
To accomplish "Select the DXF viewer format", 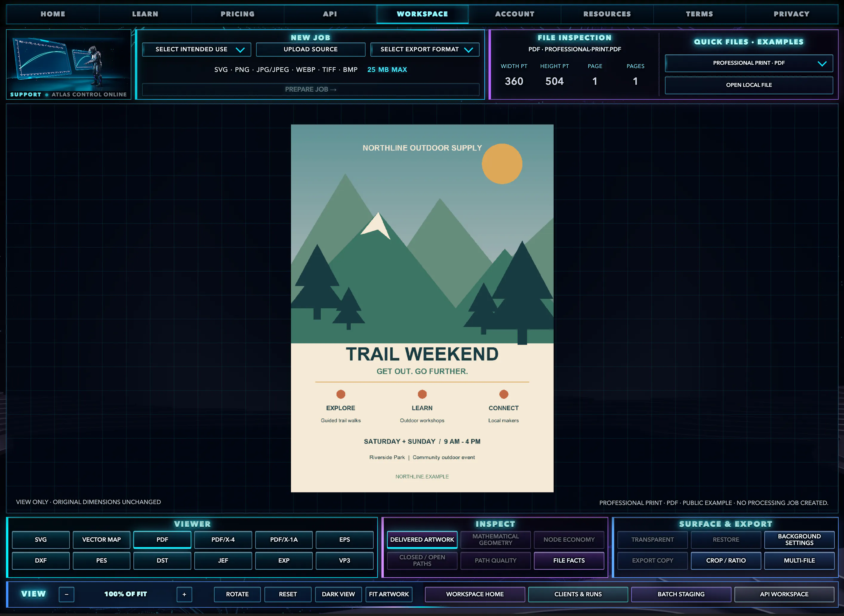I will [x=41, y=560].
